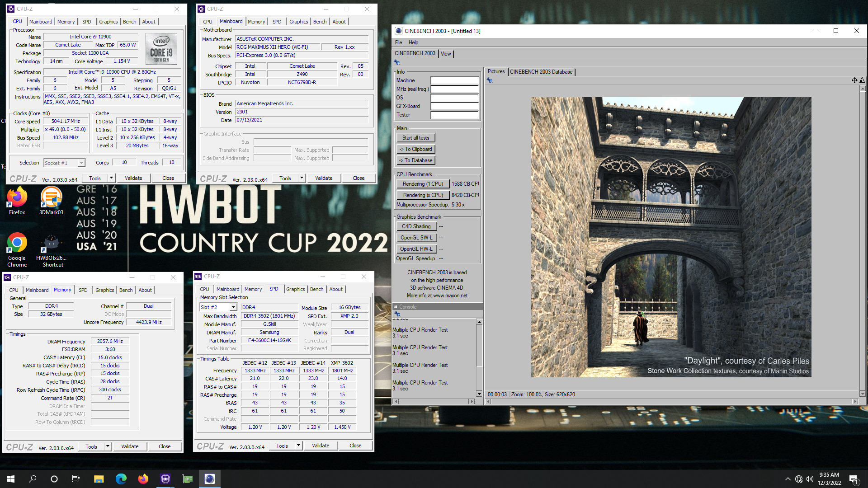868x488 pixels.
Task: Select the About tab in CPU-Z SPD window
Action: pos(336,289)
